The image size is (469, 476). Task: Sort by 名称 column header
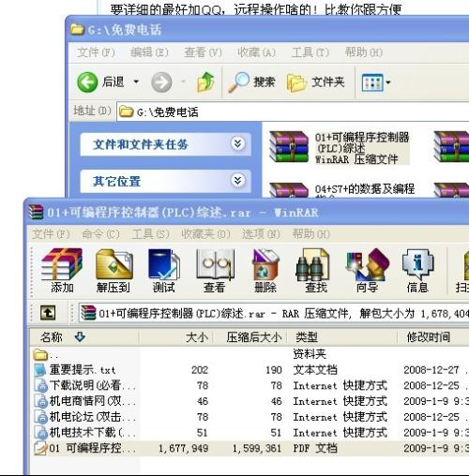click(x=84, y=337)
